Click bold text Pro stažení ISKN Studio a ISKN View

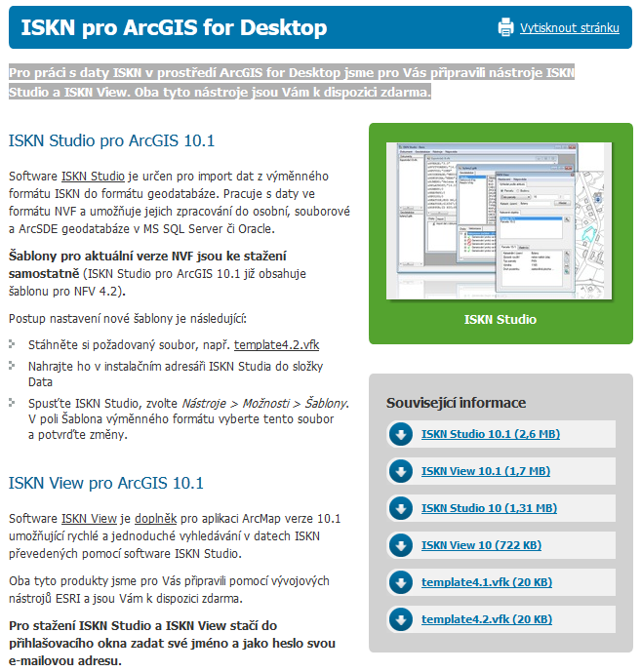[172, 644]
